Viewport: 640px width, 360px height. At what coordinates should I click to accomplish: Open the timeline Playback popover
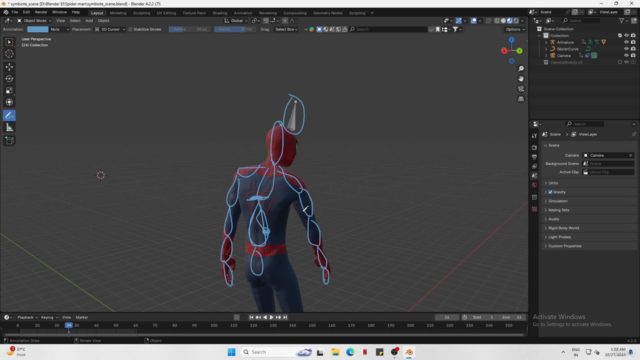point(27,317)
